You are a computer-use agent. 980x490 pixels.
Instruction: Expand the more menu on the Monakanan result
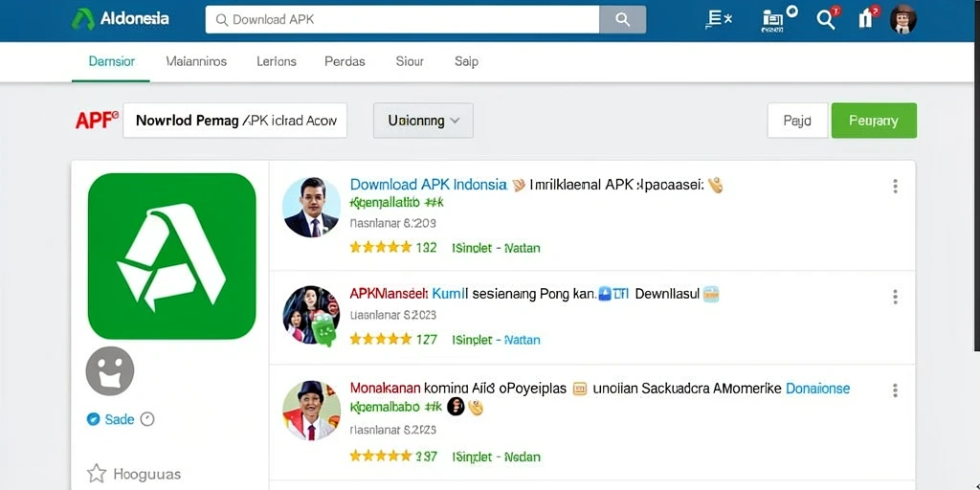tap(895, 390)
